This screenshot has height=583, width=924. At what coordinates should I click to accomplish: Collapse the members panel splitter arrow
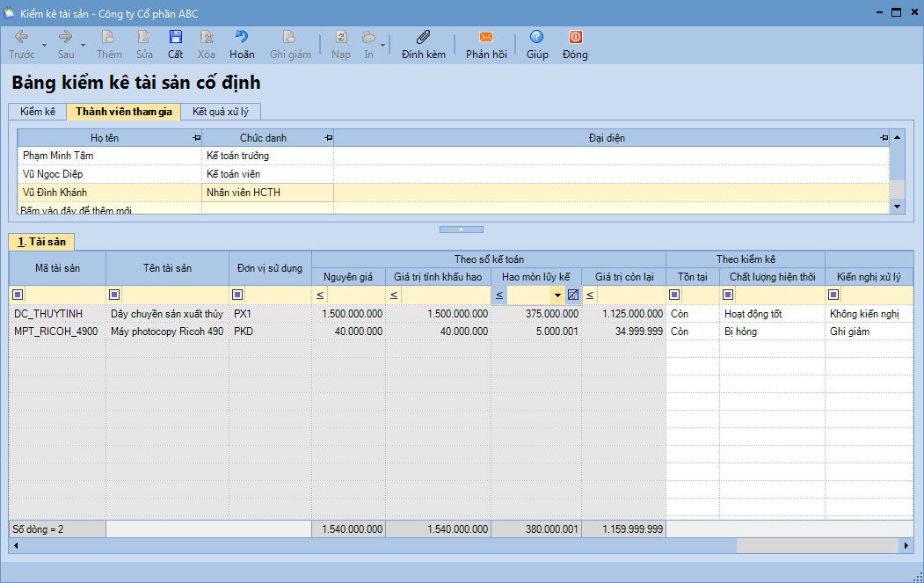coord(462,229)
